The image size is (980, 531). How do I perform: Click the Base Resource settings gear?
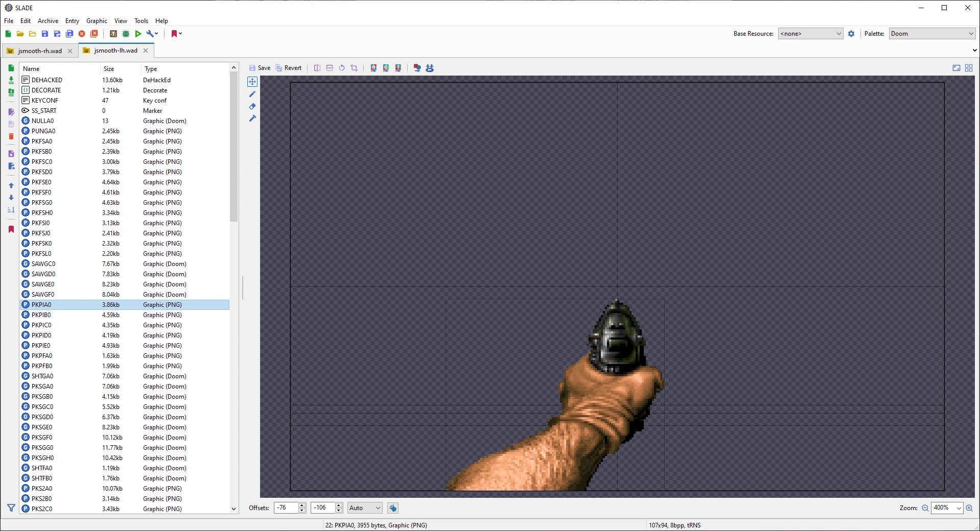[x=851, y=34]
